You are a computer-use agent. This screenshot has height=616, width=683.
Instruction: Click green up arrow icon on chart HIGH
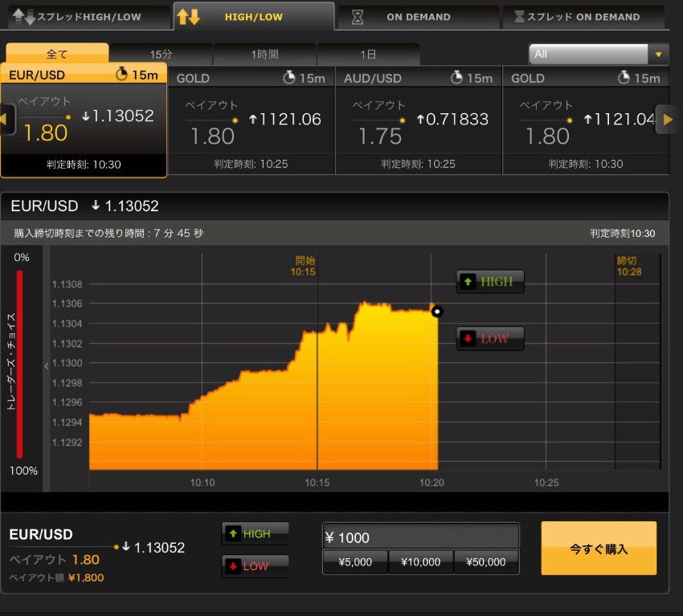pos(468,282)
